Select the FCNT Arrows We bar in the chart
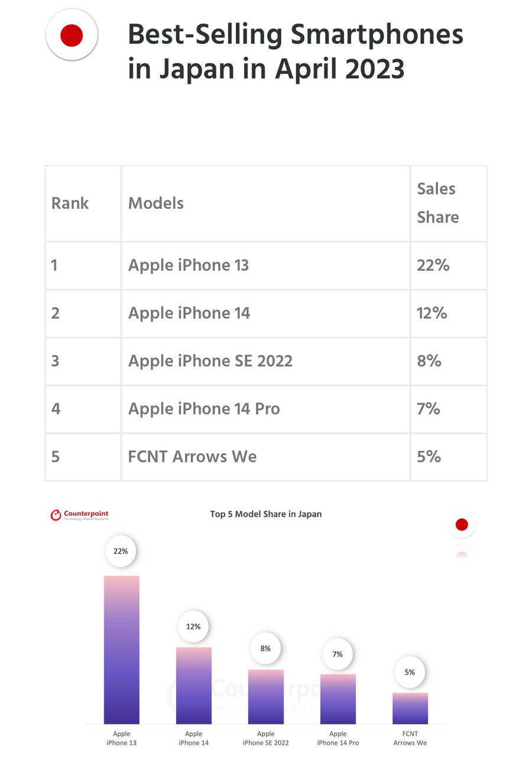The image size is (532, 763). point(410,708)
